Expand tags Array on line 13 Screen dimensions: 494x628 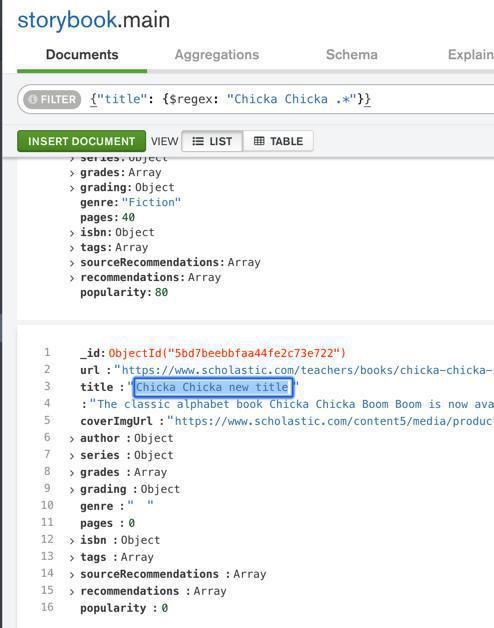(x=72, y=558)
